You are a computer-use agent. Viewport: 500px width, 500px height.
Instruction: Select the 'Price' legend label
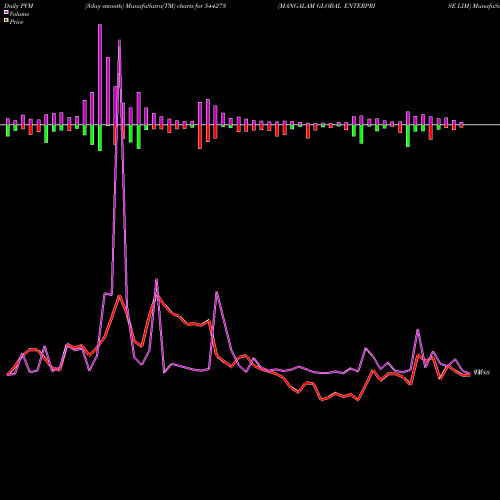[x=17, y=22]
